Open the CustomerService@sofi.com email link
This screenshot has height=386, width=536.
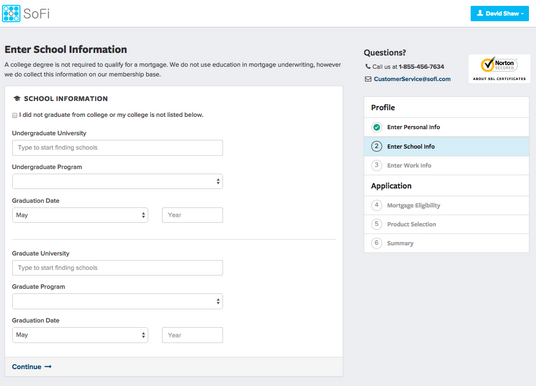coord(412,79)
